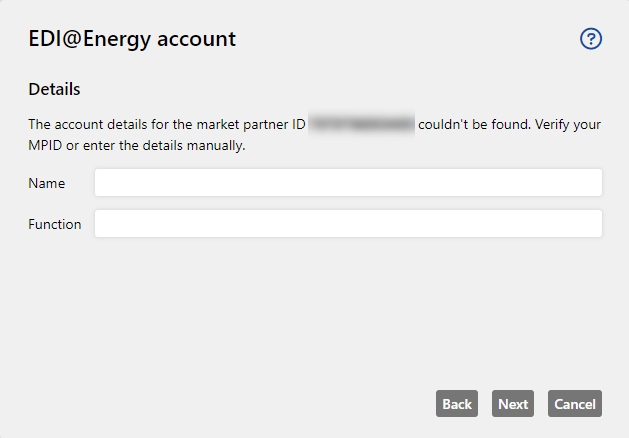Image resolution: width=629 pixels, height=438 pixels.
Task: Click the words 'market partner ID'
Action: pos(251,124)
